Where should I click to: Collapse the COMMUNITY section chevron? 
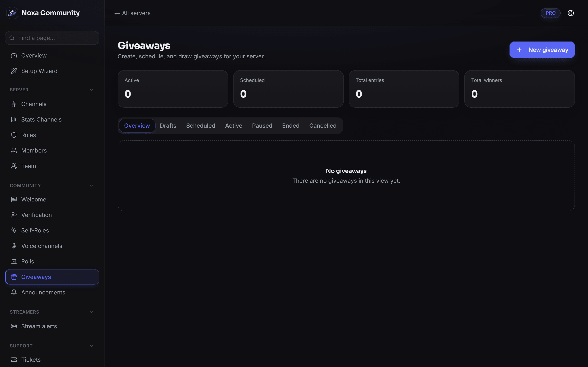(92, 186)
